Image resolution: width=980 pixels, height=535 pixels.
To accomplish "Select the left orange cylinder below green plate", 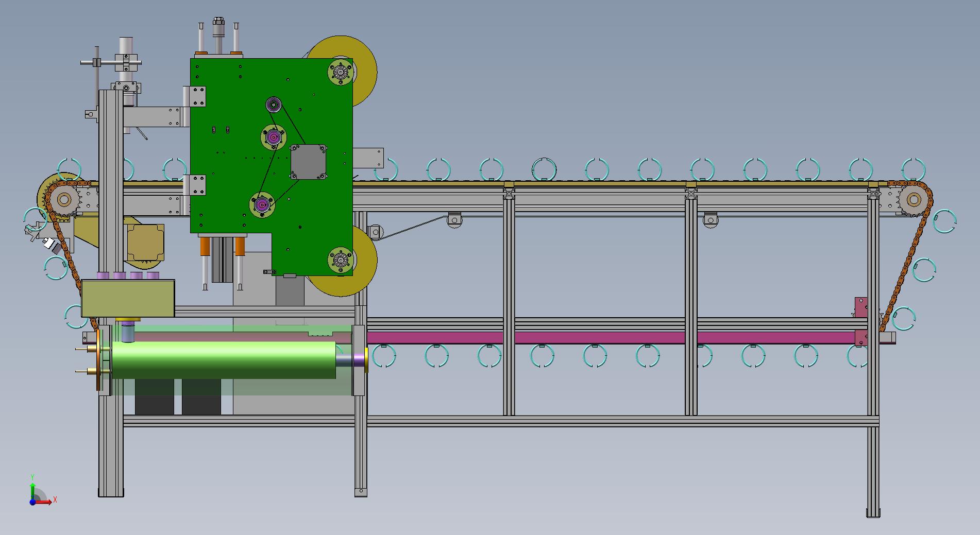I will pyautogui.click(x=205, y=246).
